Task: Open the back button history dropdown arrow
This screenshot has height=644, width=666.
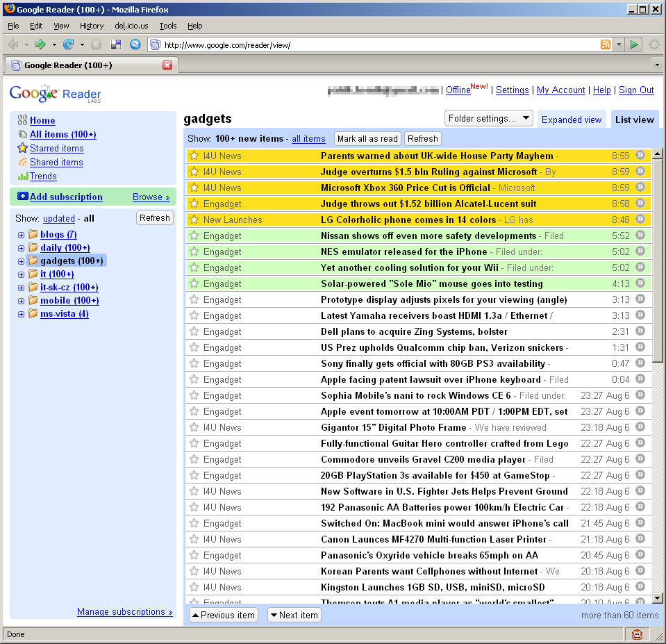Action: [26, 44]
